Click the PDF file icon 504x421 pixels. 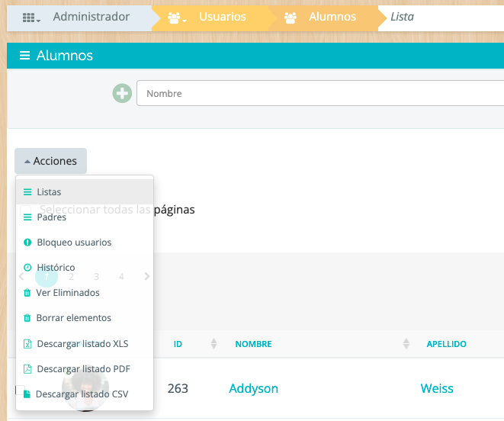click(27, 369)
